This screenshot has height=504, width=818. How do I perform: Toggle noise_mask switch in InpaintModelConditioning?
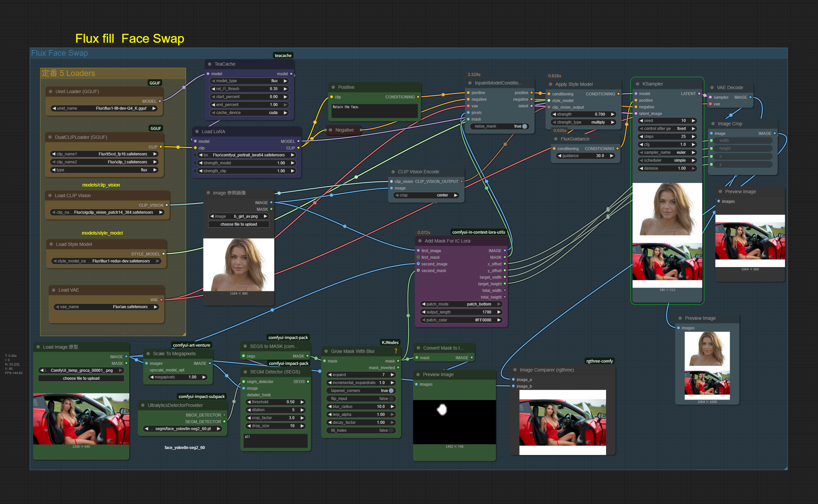coord(524,126)
